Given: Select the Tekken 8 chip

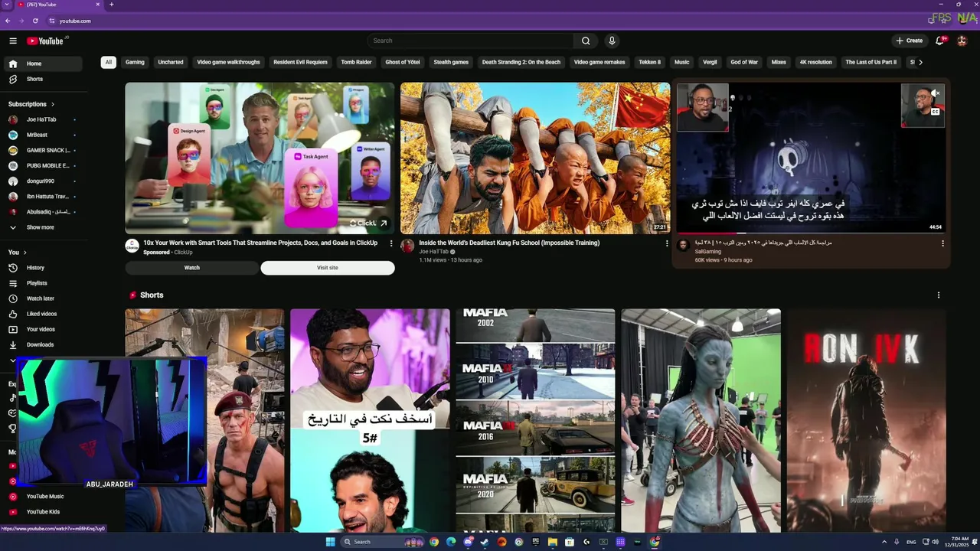Looking at the screenshot, I should tap(649, 62).
